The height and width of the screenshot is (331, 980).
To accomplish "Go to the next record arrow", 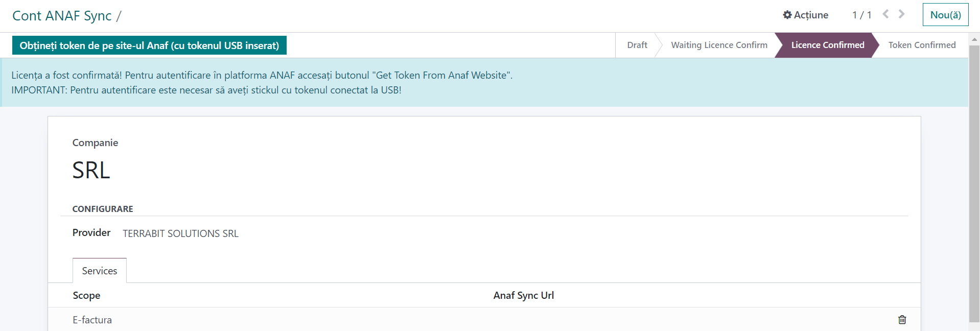I will pyautogui.click(x=902, y=14).
